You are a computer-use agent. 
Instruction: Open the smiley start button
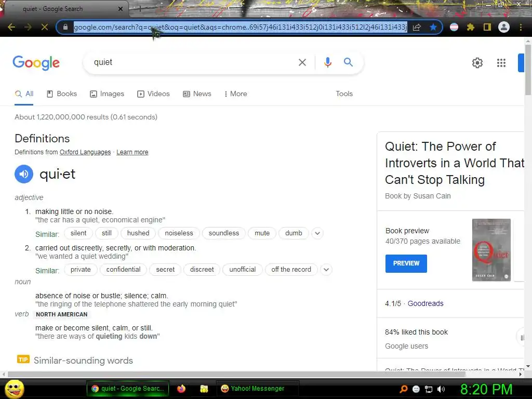14,389
